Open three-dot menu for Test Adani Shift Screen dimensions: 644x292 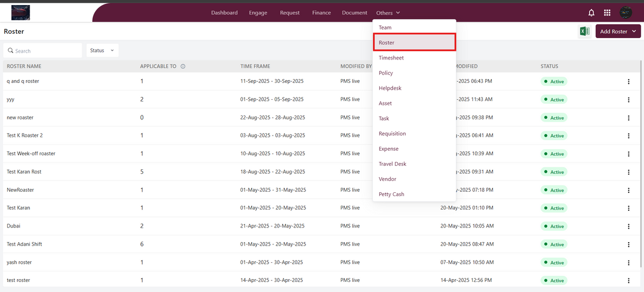pos(628,244)
